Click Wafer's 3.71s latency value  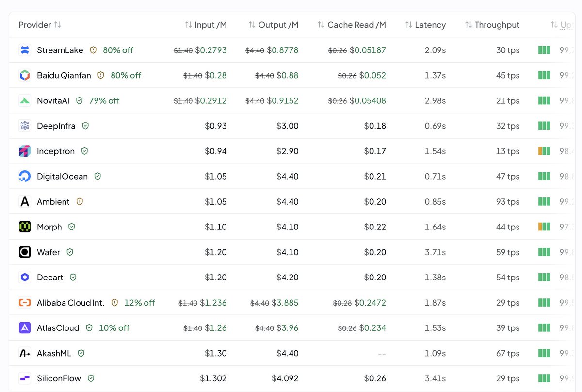(435, 252)
